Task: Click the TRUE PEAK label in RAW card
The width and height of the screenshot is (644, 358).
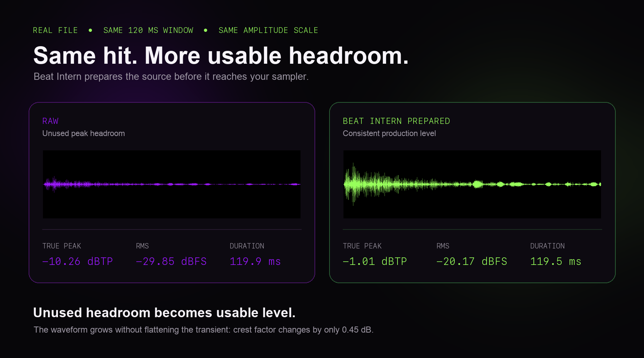Action: tap(62, 246)
